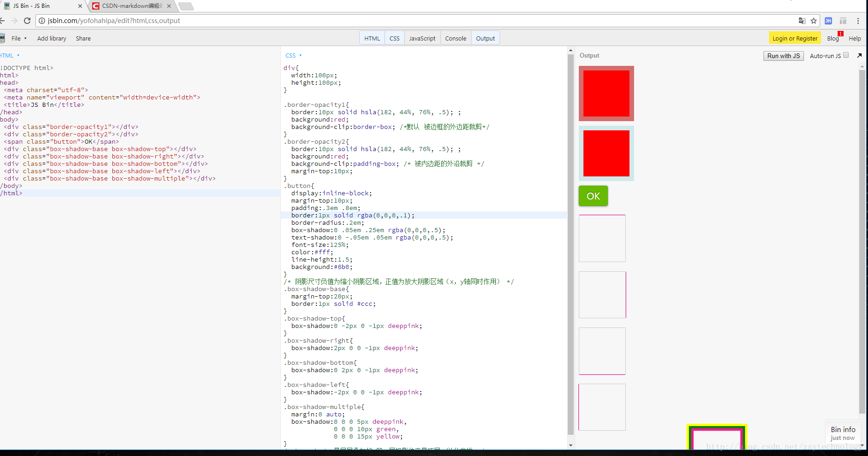Click the green OK button in output
The image size is (868, 456).
pyautogui.click(x=593, y=196)
